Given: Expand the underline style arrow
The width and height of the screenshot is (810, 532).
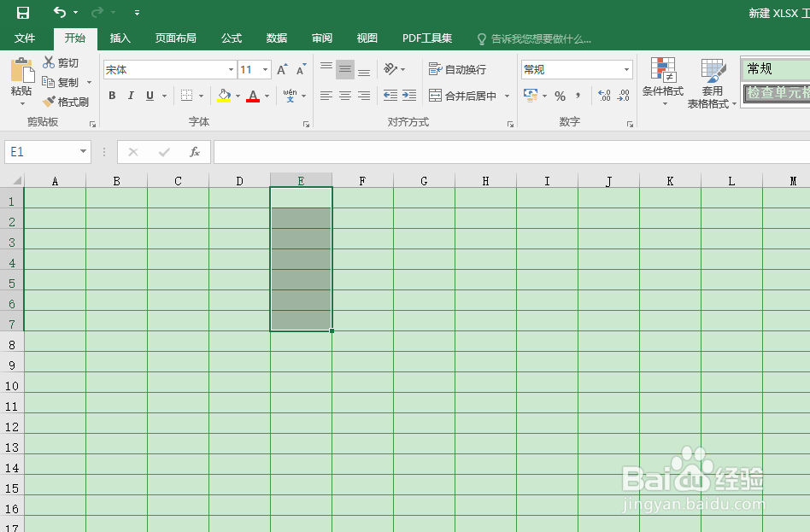Looking at the screenshot, I should (x=164, y=96).
